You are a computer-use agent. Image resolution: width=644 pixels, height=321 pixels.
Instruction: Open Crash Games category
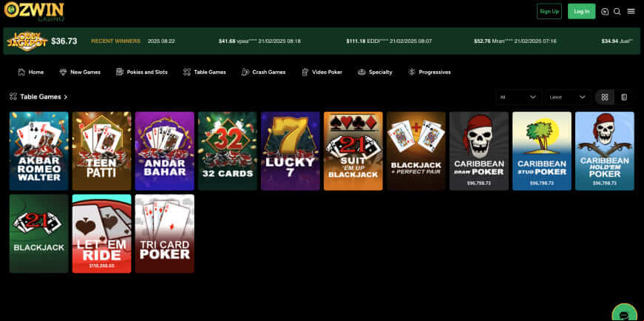264,72
